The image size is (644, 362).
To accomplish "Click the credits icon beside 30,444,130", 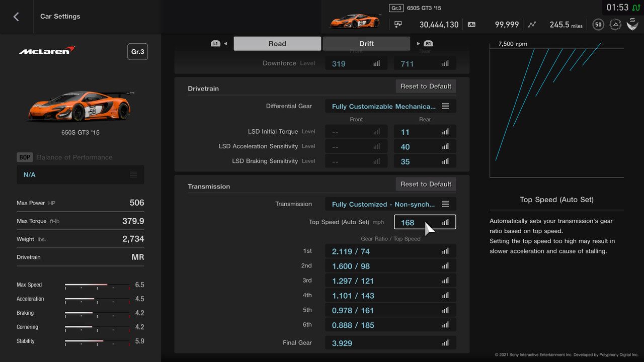I will tap(398, 24).
